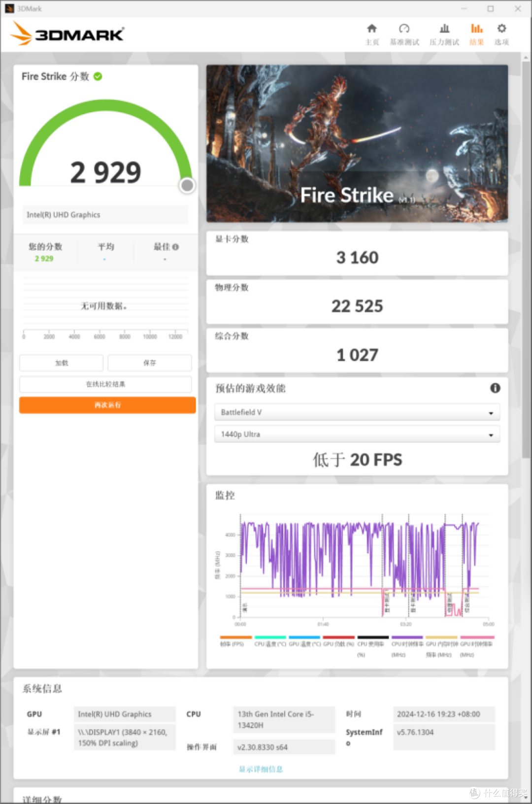Click the orange 再次运行 run again button

click(x=107, y=405)
